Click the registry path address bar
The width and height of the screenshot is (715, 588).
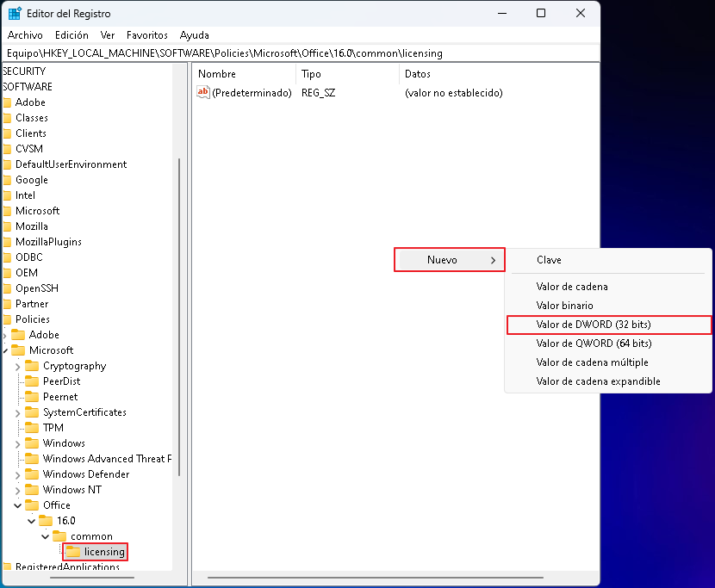click(x=301, y=53)
